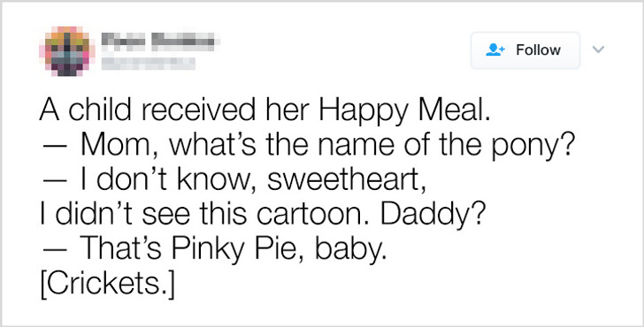644x327 pixels.
Task: Click the line 'I don't know, sweetheart,'
Action: (233, 179)
